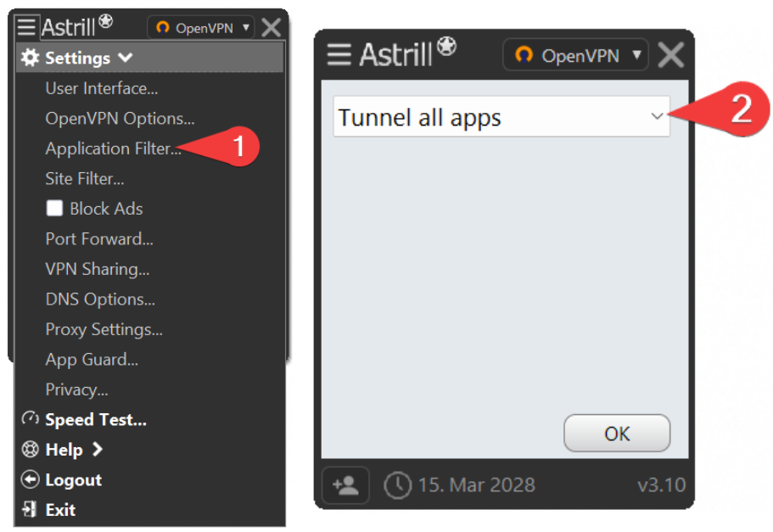
Task: Expand the Help submenu
Action: coord(97,449)
